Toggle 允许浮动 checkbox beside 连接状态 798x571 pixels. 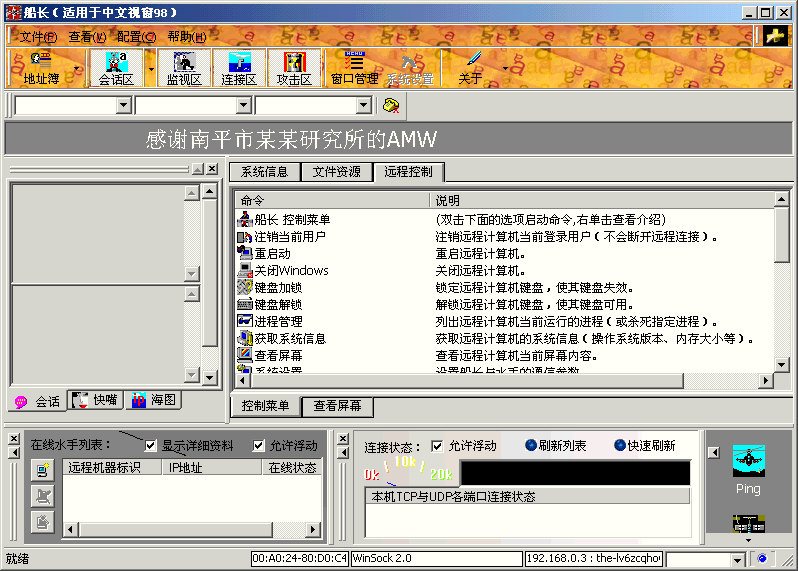[x=437, y=446]
